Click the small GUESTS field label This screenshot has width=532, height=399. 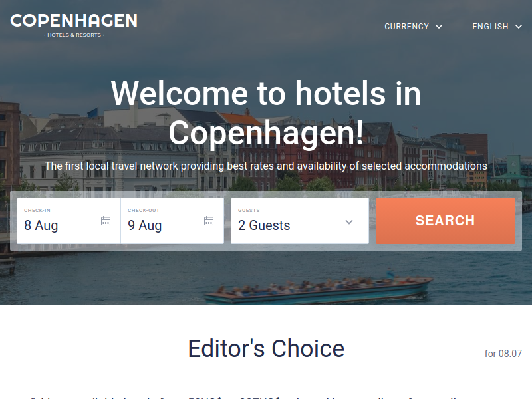pos(249,210)
